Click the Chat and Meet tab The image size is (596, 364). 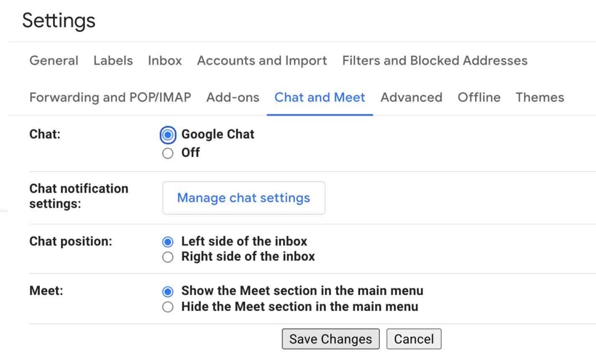[x=320, y=97]
